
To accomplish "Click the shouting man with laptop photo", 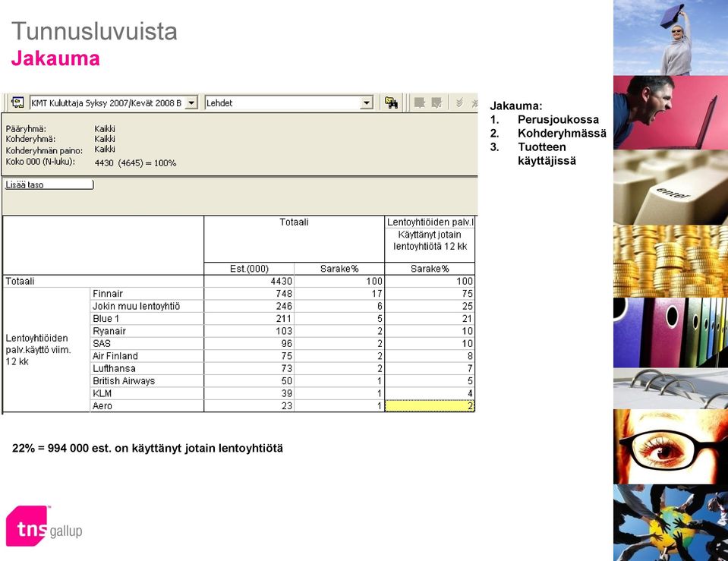I will point(670,112).
